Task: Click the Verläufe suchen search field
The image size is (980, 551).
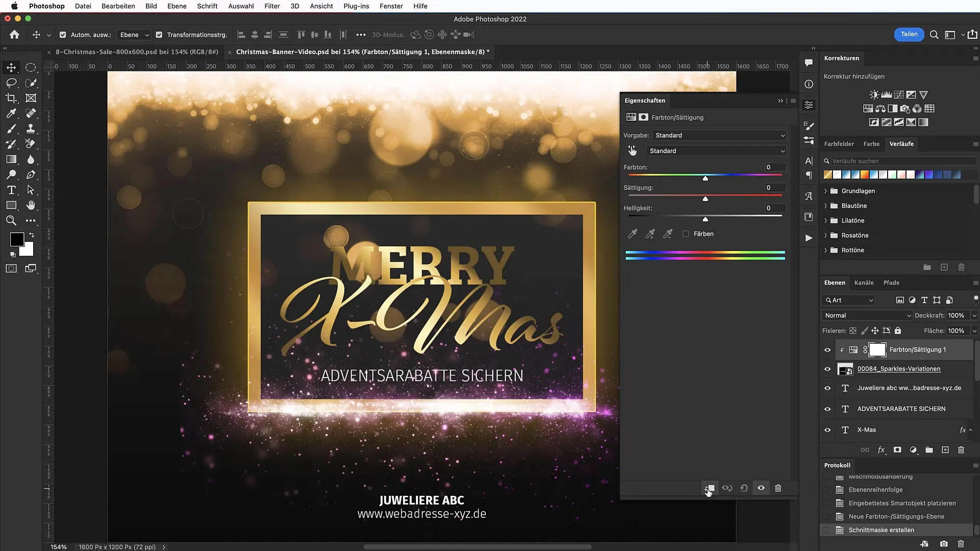Action: pos(903,161)
